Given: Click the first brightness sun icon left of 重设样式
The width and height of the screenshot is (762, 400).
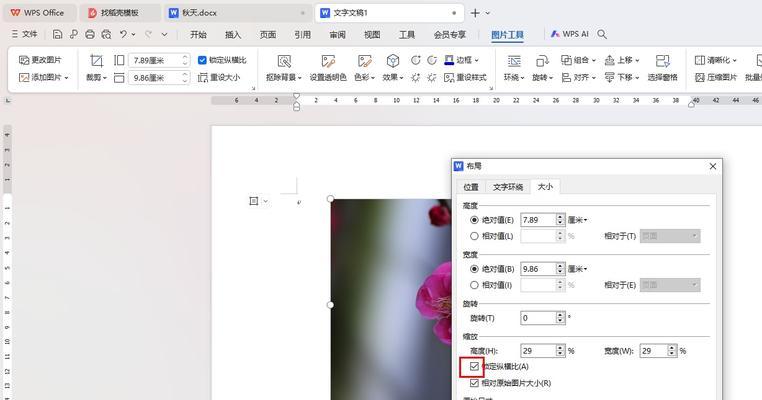Looking at the screenshot, I should (x=416, y=77).
